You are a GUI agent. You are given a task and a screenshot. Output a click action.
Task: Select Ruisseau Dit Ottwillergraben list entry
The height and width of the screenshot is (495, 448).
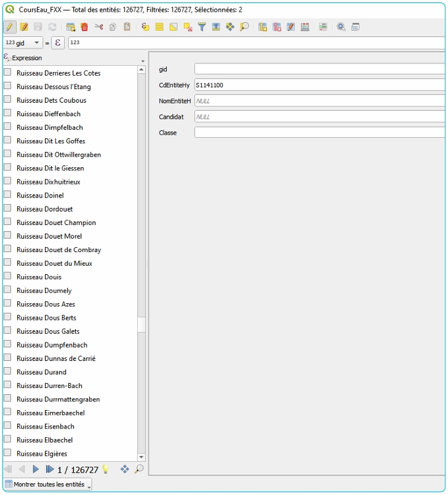(x=58, y=154)
